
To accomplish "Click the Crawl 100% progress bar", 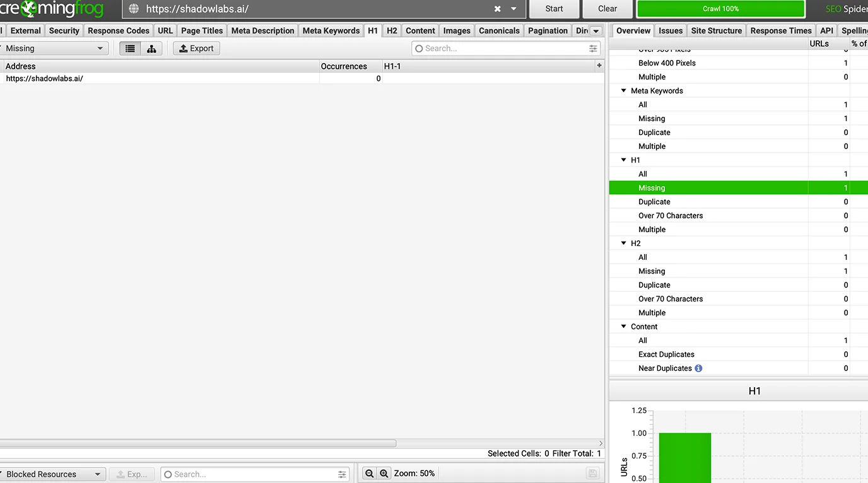I will tap(720, 9).
